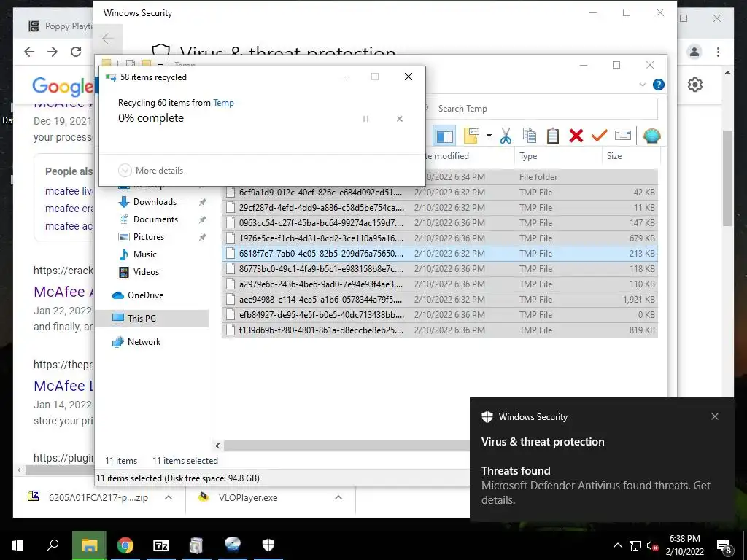747x560 pixels.
Task: Select file 1976e5ce-f1cb-4d31-8cd2
Action: coord(440,238)
